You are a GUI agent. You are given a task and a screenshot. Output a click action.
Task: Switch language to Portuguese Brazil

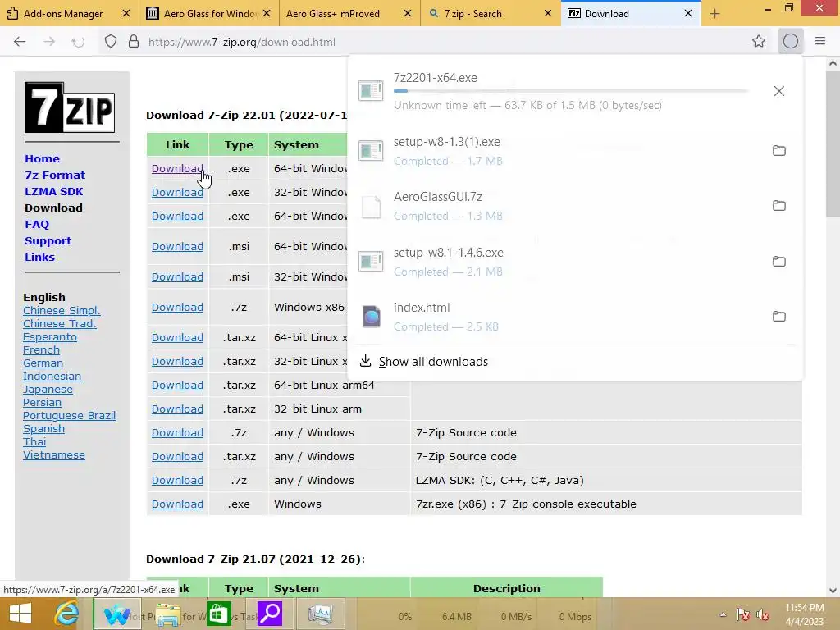click(x=69, y=416)
